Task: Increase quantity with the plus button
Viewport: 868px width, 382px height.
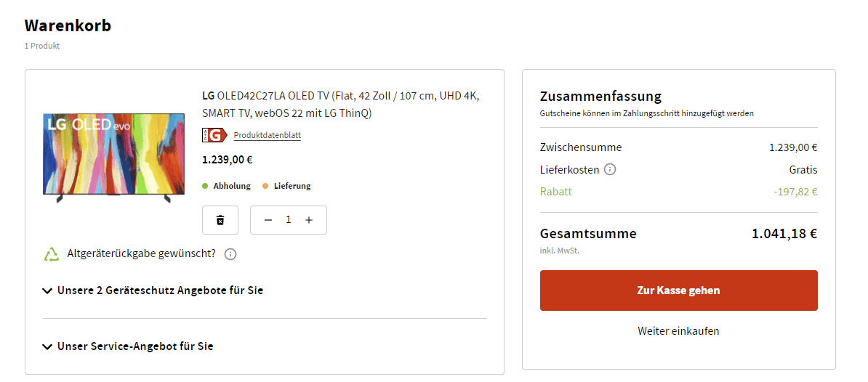Action: coord(309,220)
